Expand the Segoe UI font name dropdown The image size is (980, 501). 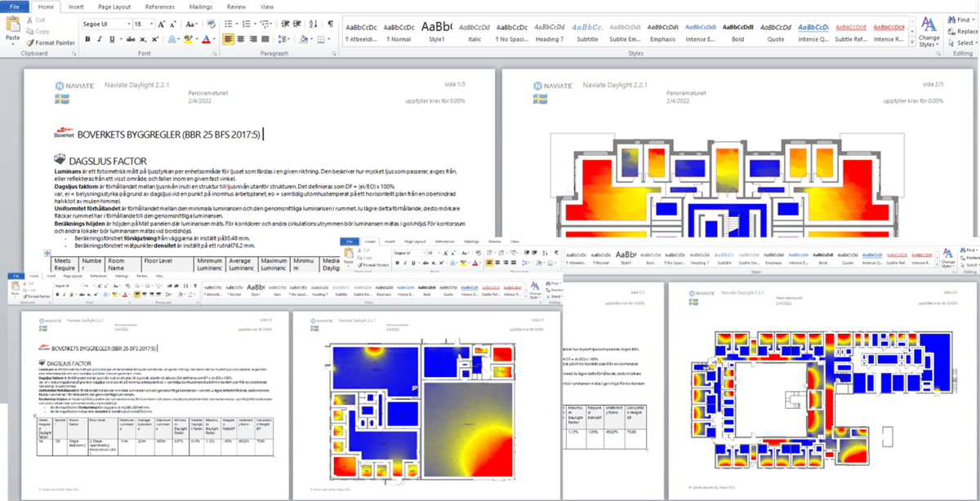point(128,24)
